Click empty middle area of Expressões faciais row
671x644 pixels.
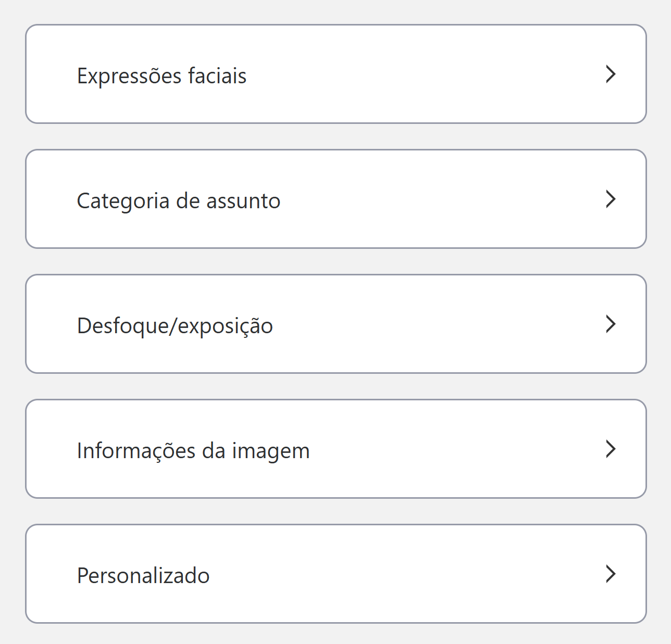pyautogui.click(x=417, y=74)
